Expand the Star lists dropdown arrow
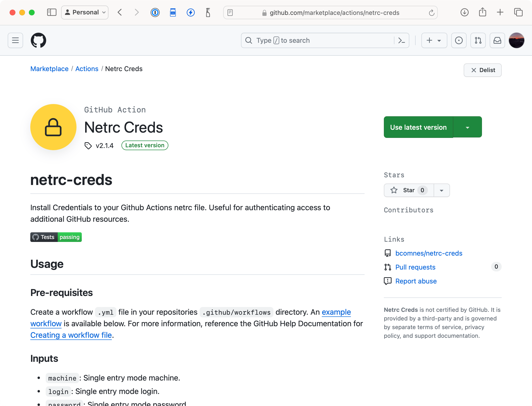The width and height of the screenshot is (532, 406). point(442,191)
